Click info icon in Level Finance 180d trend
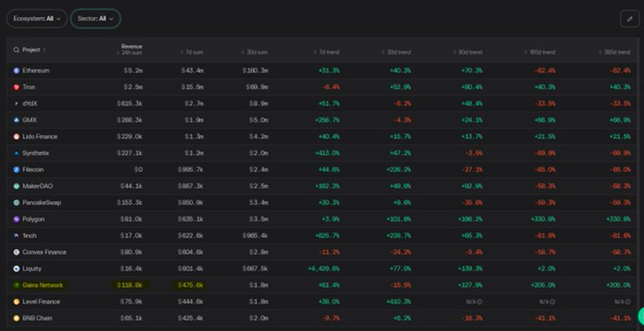 tap(552, 302)
